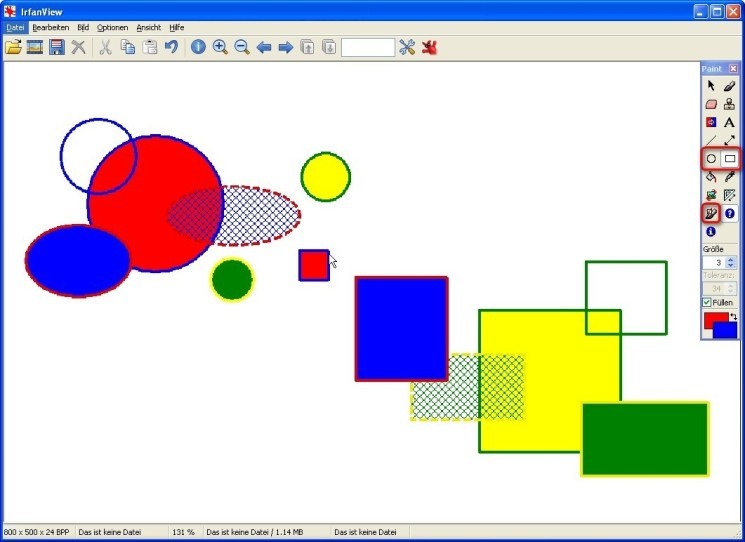Open file with the folder icon
Image resolution: width=745 pixels, height=542 pixels.
[13, 47]
